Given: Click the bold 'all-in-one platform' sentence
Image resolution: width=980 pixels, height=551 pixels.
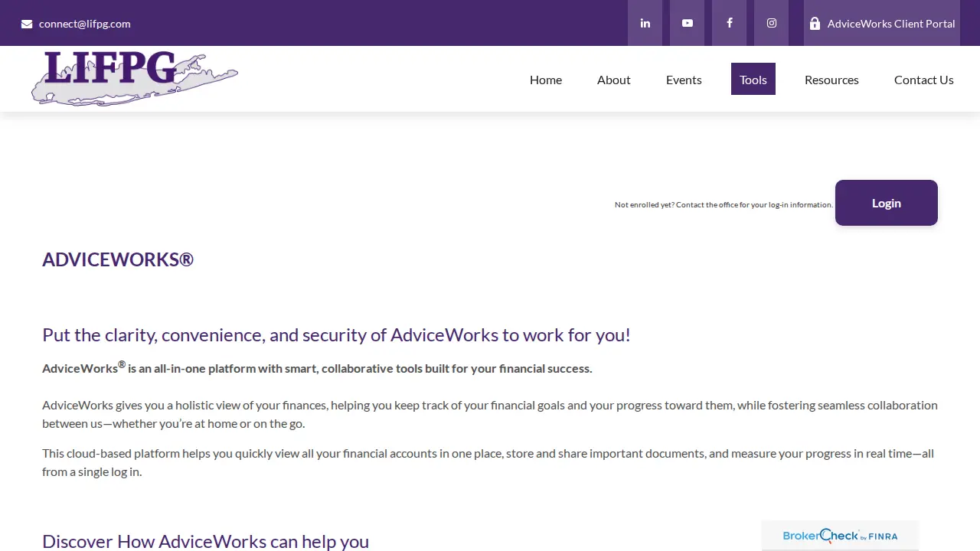Looking at the screenshot, I should point(317,367).
